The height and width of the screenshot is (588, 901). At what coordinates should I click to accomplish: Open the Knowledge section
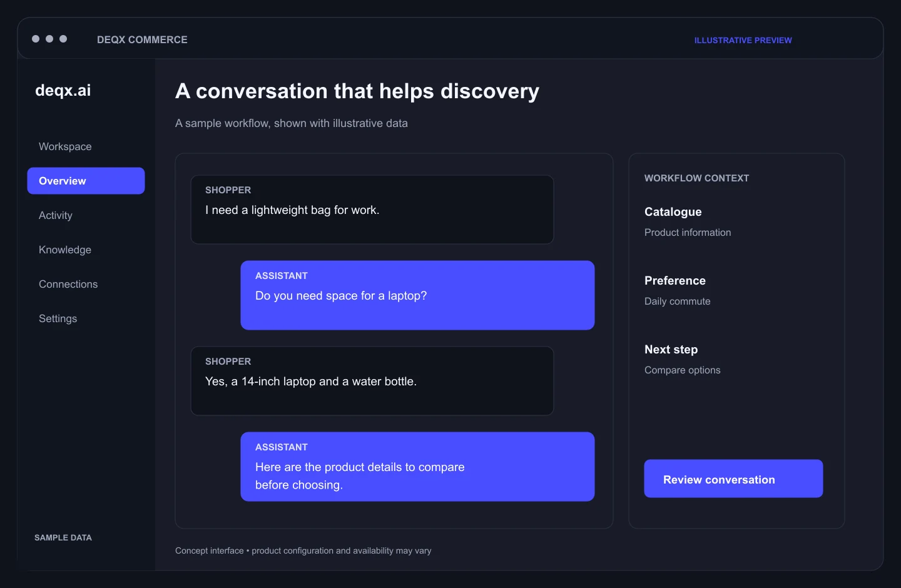[x=65, y=250]
